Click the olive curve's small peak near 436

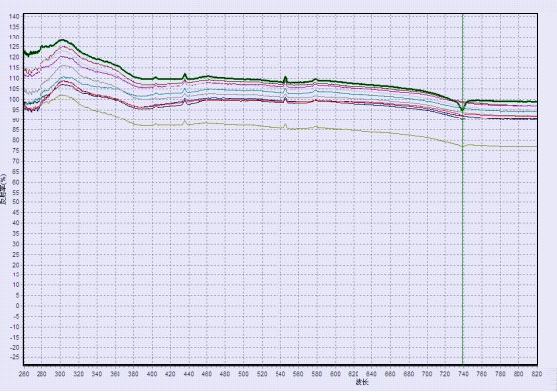tap(185, 121)
